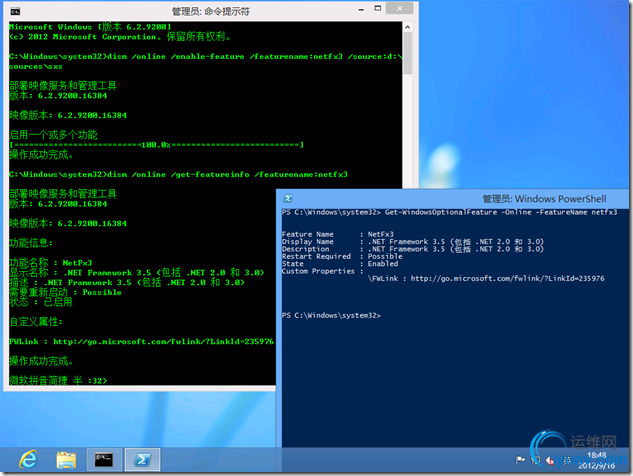
Task: Click the dism /enable-feature command line
Action: pos(206,61)
